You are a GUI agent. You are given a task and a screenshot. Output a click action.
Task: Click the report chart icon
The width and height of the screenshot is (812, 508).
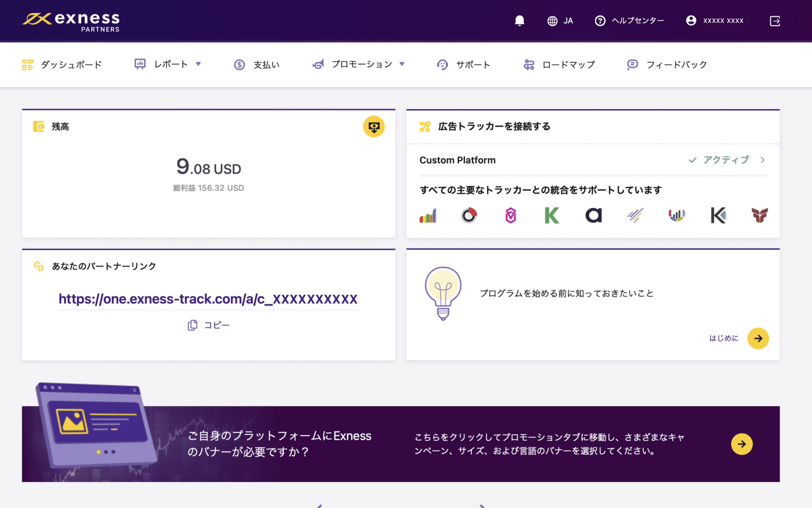point(140,64)
